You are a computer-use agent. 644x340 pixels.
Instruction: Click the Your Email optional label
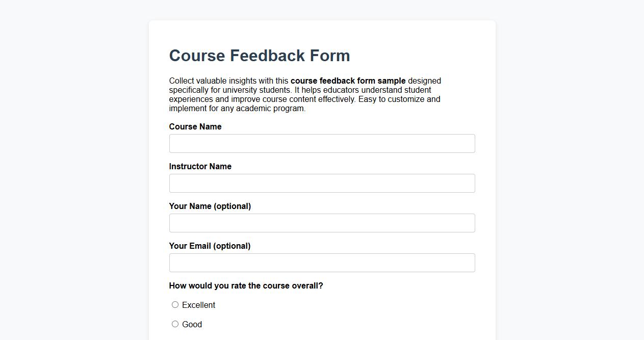point(210,246)
